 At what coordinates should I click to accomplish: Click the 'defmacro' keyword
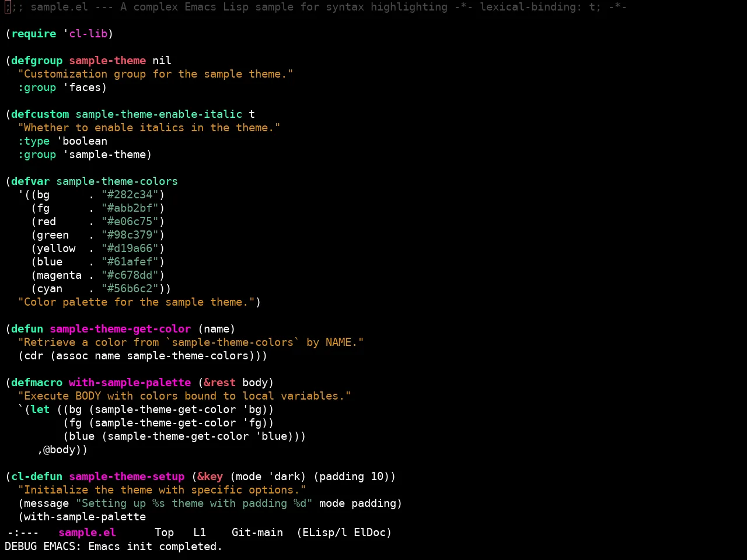pos(37,383)
